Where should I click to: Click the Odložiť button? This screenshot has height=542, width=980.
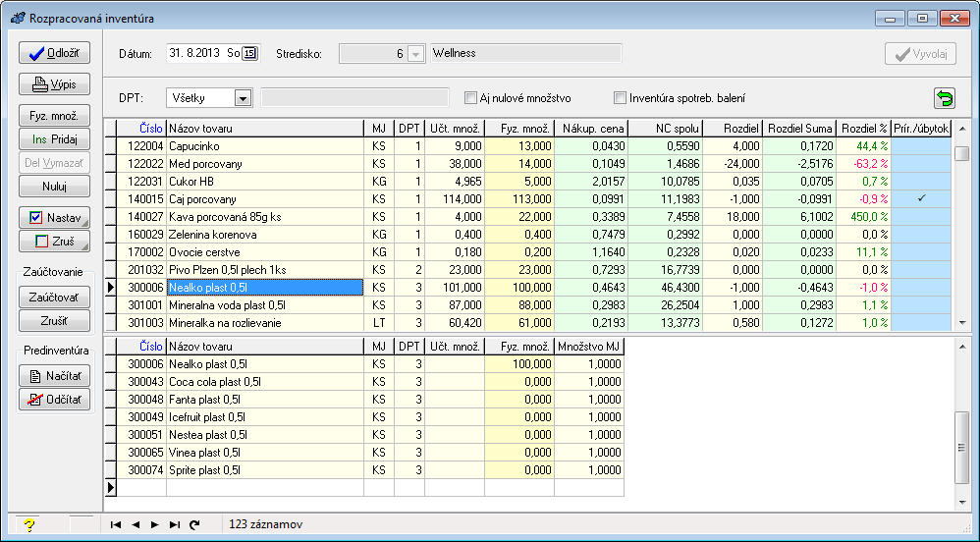pyautogui.click(x=54, y=52)
